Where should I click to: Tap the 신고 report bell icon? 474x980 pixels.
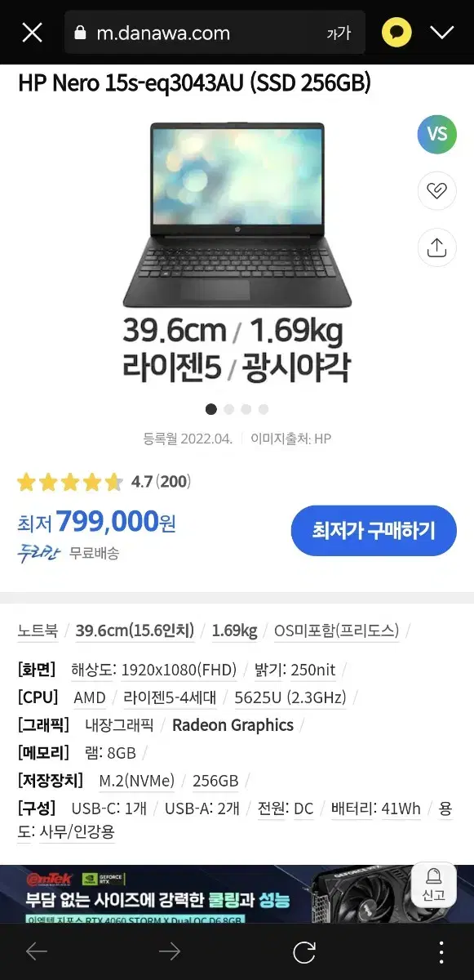[x=433, y=884]
